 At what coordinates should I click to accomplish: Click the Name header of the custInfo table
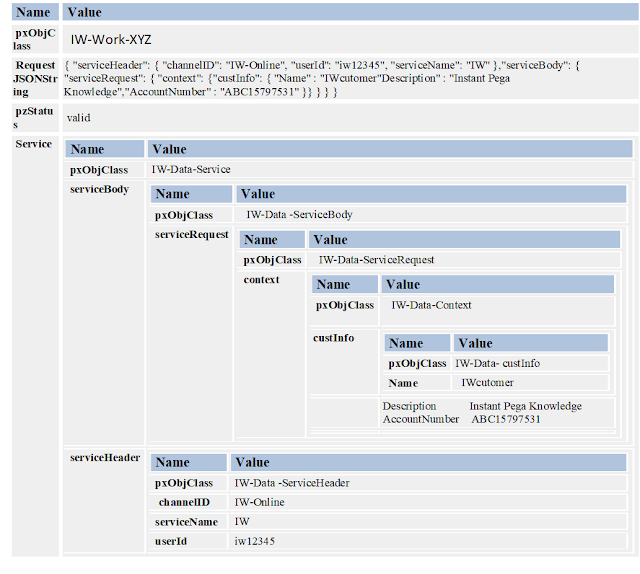[417, 343]
